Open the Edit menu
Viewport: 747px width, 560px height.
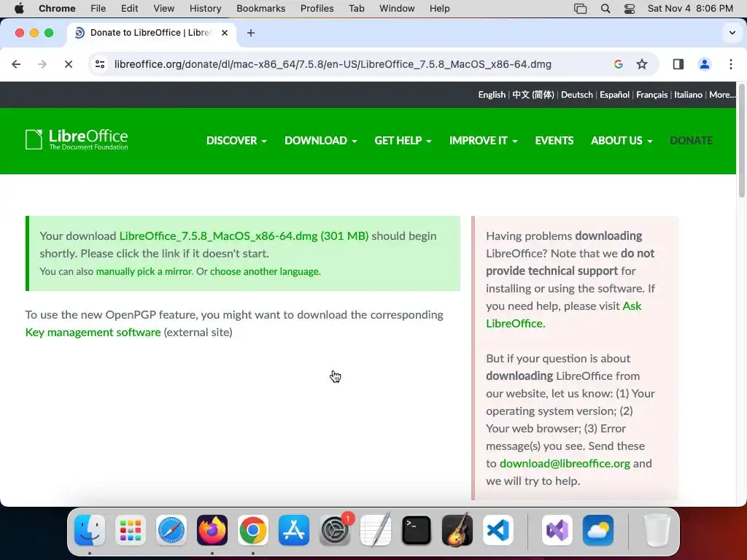pyautogui.click(x=129, y=9)
